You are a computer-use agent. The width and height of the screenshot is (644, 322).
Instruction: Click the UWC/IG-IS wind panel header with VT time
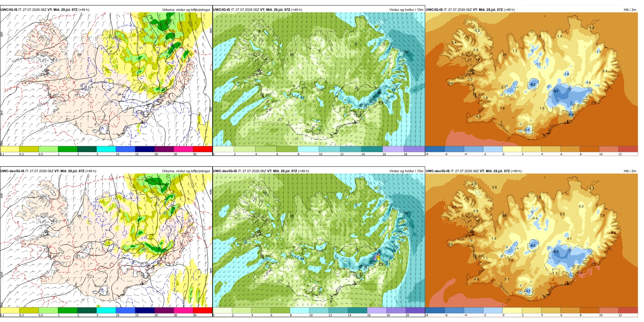[x=257, y=9]
